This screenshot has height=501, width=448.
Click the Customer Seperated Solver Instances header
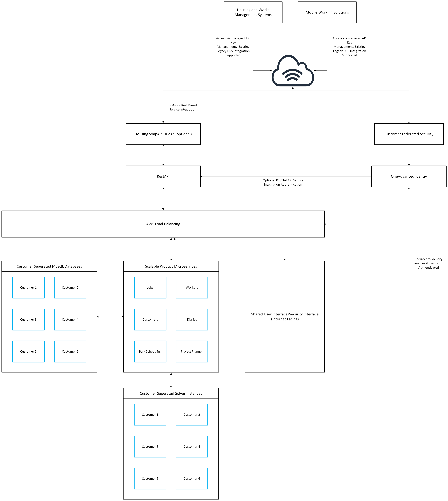[x=171, y=393]
